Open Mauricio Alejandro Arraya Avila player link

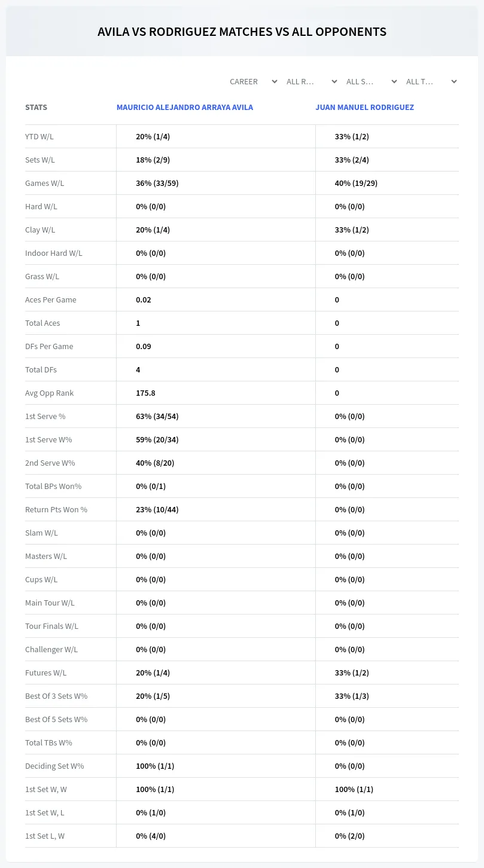(185, 108)
